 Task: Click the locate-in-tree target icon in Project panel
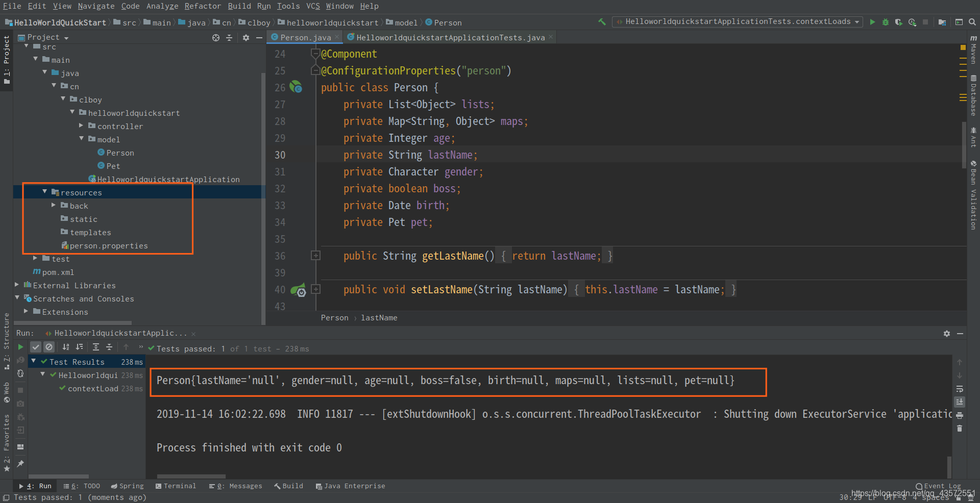(216, 38)
